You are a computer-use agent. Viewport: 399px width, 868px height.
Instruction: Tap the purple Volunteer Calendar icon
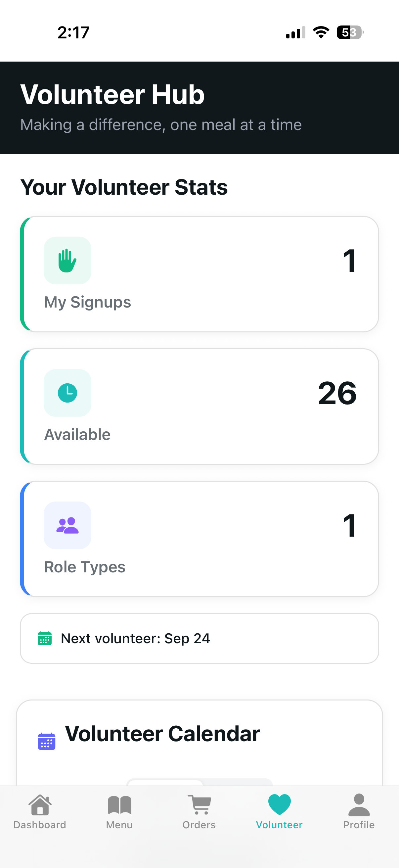click(x=46, y=741)
